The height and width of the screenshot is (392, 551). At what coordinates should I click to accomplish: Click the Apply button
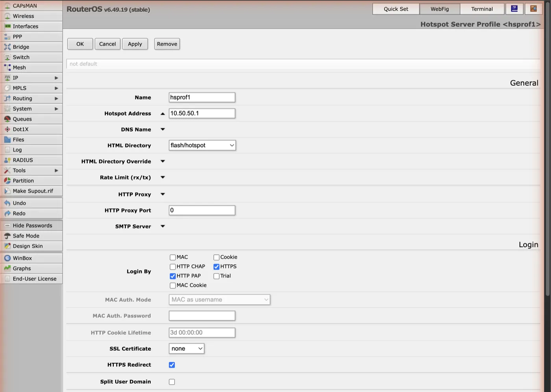point(135,44)
